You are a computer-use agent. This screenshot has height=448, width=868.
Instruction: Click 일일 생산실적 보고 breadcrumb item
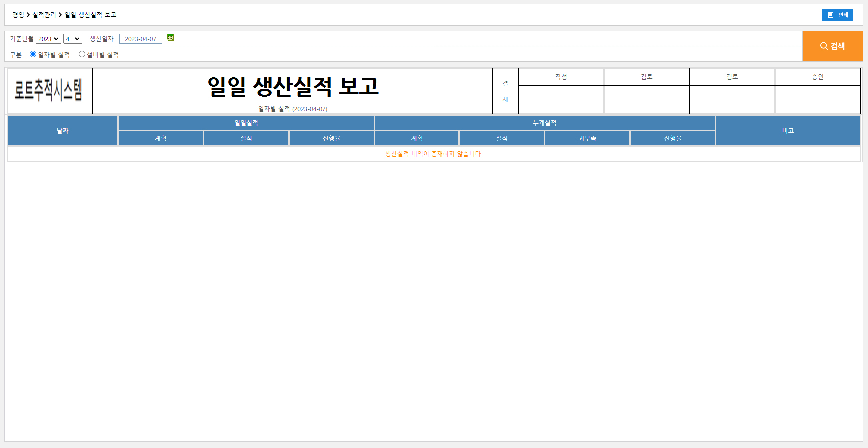[x=90, y=15]
